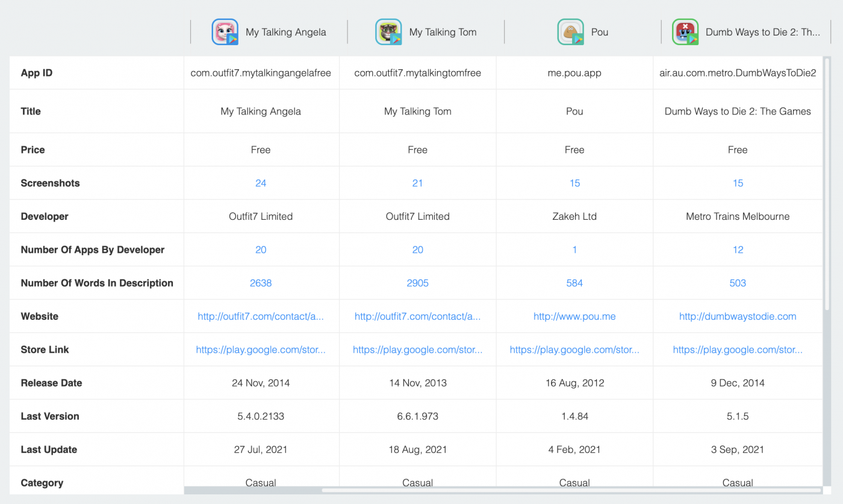Screen dimensions: 843x504
Task: Select last update 27 Jul, 2021
Action: (261, 449)
